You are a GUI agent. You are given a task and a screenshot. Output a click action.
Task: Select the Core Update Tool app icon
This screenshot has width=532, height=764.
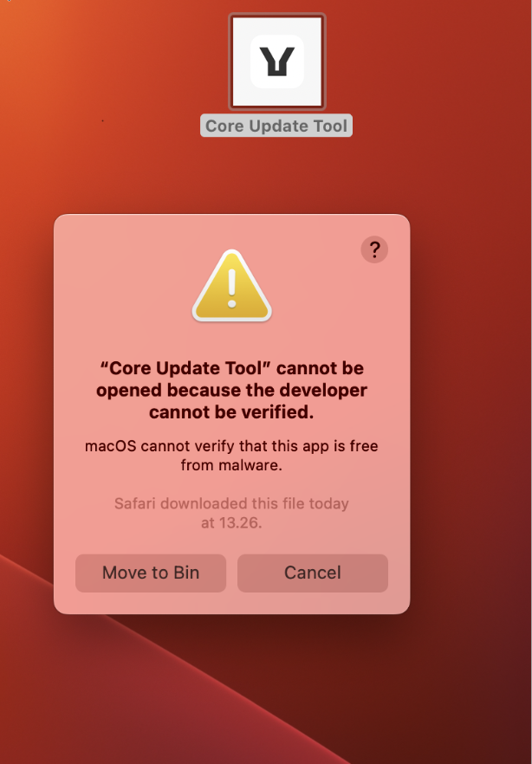[276, 62]
